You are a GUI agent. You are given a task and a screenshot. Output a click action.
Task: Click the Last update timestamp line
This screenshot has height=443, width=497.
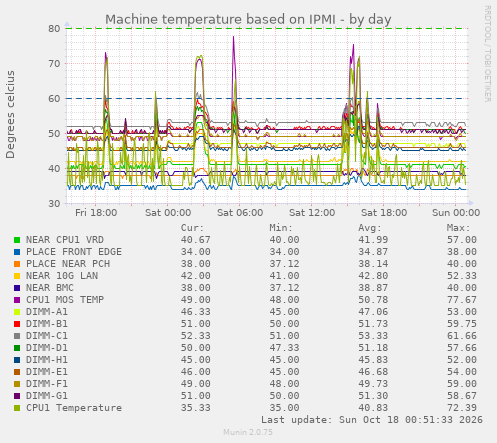(372, 420)
